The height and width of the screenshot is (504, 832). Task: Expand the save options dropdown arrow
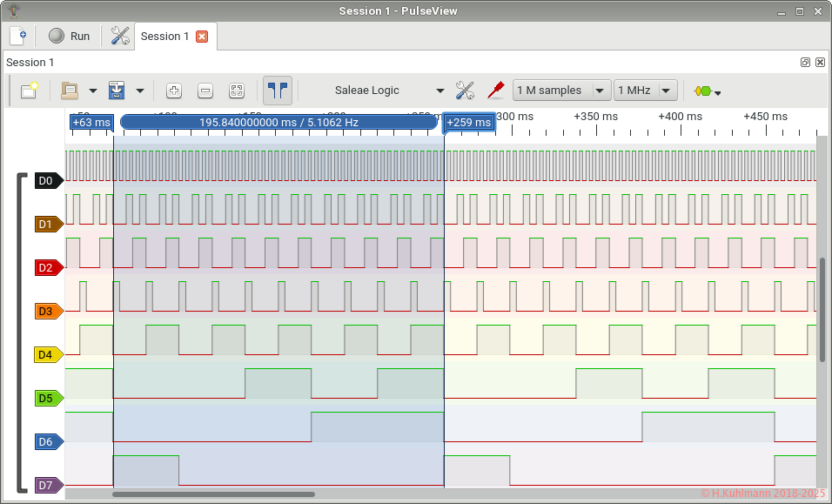[139, 91]
